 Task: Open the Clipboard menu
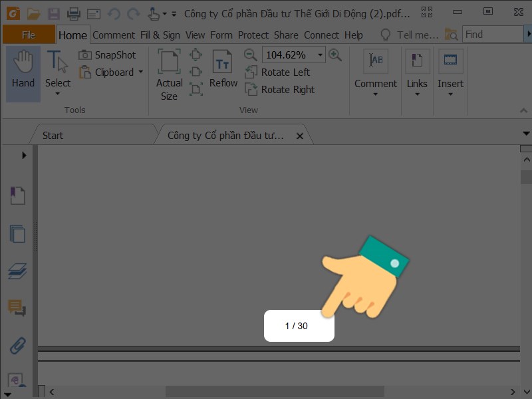[x=110, y=72]
